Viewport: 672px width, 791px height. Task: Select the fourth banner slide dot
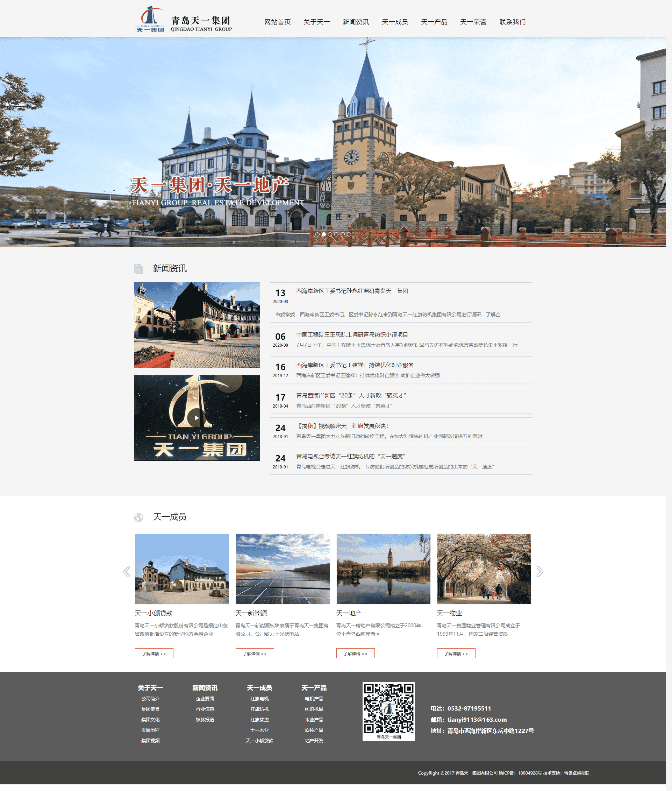pyautogui.click(x=336, y=234)
